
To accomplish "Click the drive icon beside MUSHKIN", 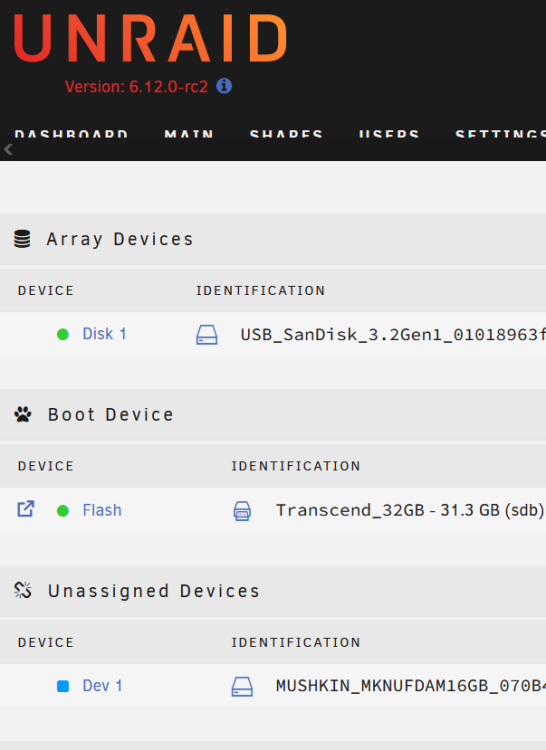I will click(242, 687).
